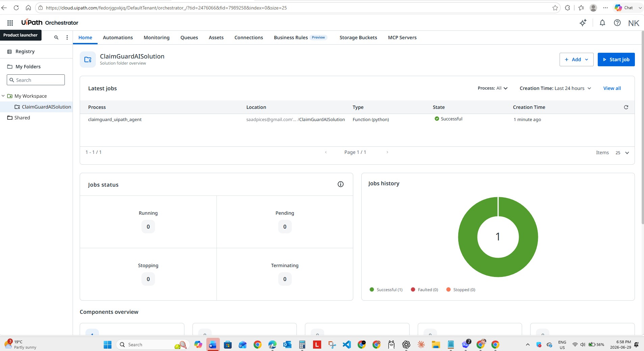Screen dimensions: 644x351
Task: Open the NK user profile menu
Action: pos(634,23)
